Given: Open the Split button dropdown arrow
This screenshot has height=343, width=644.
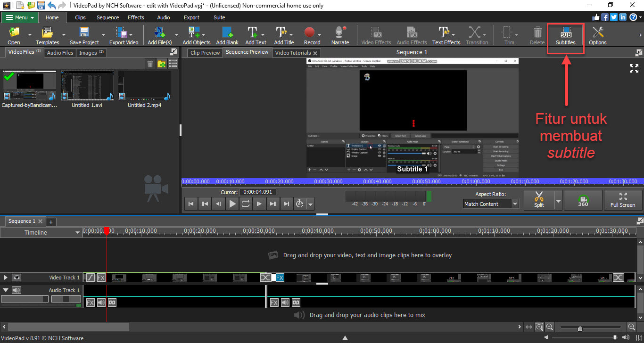Looking at the screenshot, I should click(559, 200).
